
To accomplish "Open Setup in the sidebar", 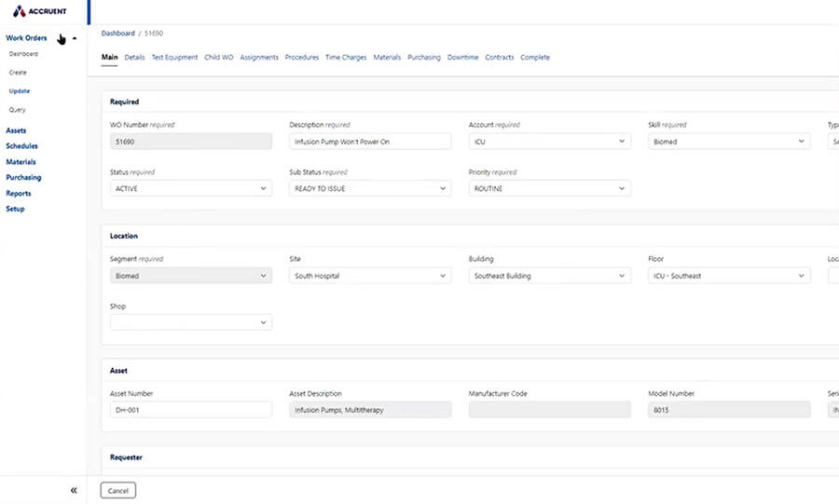I will pos(15,209).
